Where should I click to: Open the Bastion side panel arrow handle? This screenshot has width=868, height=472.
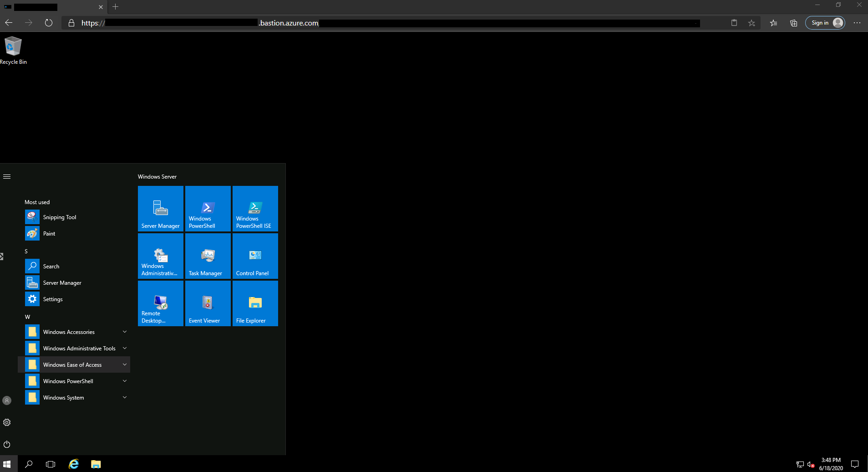click(2, 257)
